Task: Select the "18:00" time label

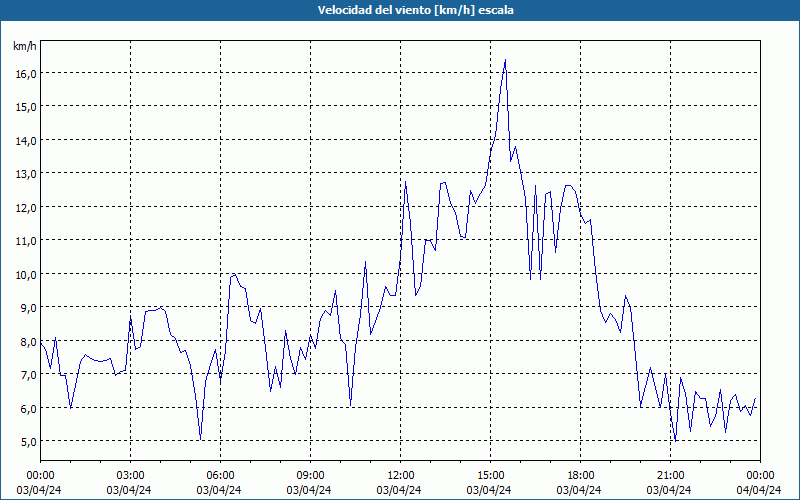Action: point(581,476)
